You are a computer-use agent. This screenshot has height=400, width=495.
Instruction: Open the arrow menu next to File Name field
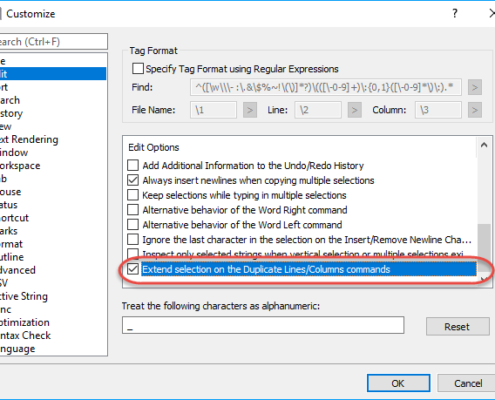pos(250,110)
